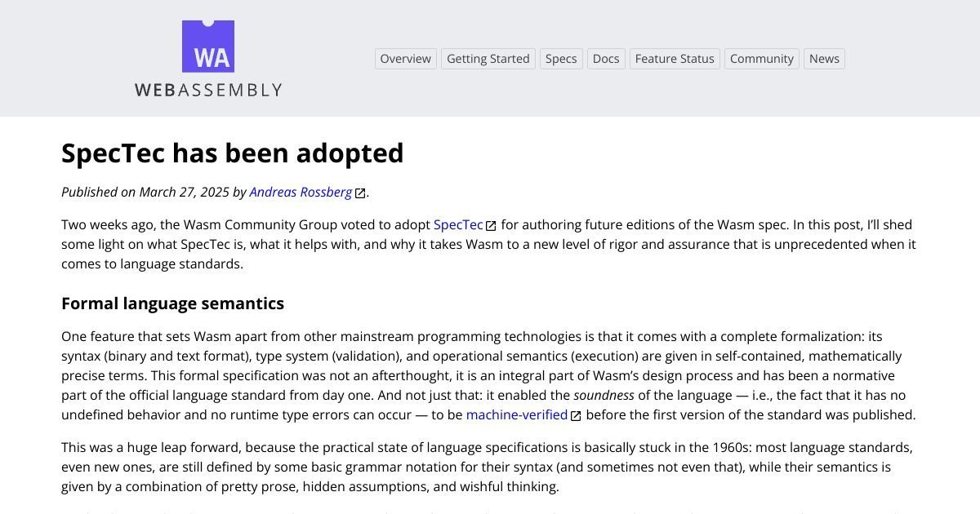Open the Overview page
Viewport: 980px width, 514px height.
click(405, 58)
